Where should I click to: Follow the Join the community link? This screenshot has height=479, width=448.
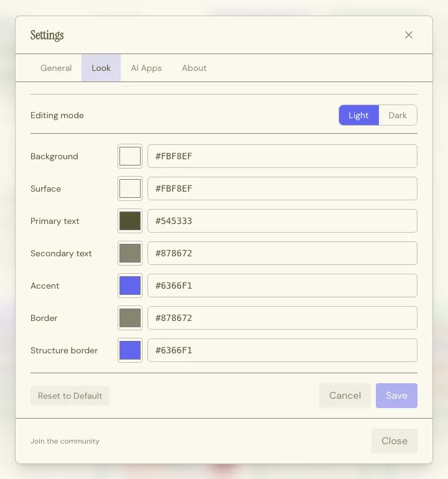coord(65,441)
